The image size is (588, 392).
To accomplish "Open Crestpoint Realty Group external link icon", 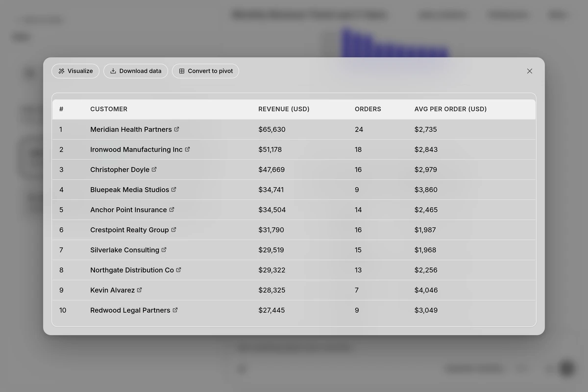I will click(173, 230).
